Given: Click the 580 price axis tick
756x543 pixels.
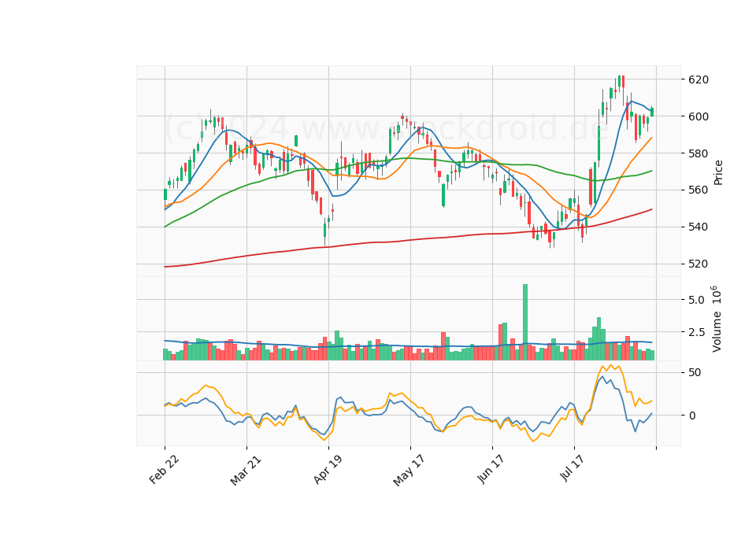Looking at the screenshot, I should pyautogui.click(x=699, y=153).
